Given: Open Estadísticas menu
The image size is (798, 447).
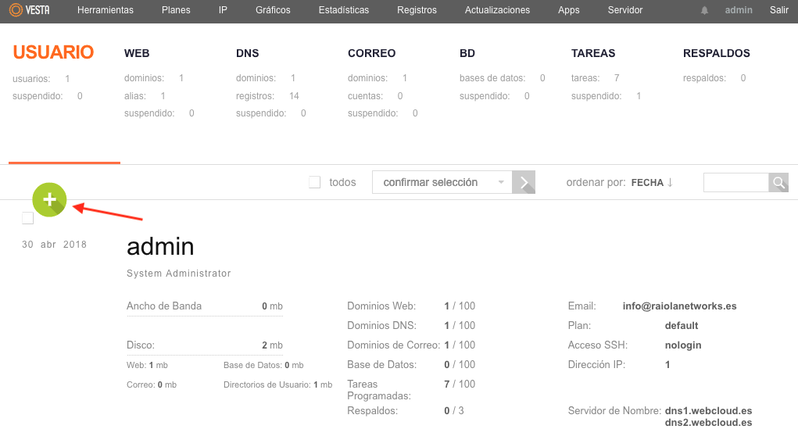Looking at the screenshot, I should (344, 10).
